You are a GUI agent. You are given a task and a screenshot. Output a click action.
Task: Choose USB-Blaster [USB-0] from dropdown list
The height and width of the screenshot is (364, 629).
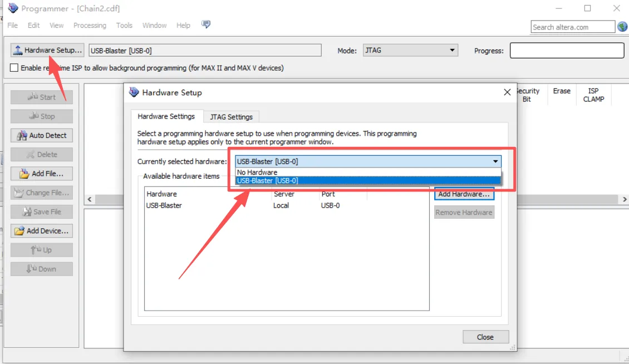pos(368,180)
